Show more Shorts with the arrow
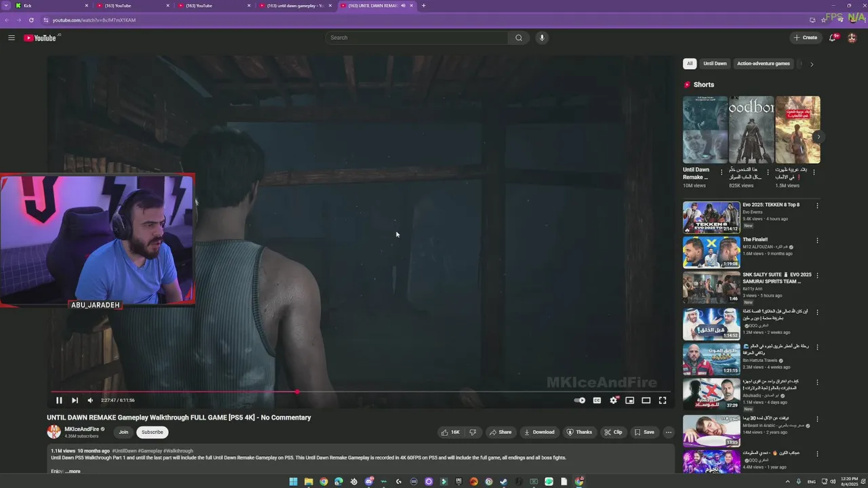868x488 pixels. click(x=818, y=137)
